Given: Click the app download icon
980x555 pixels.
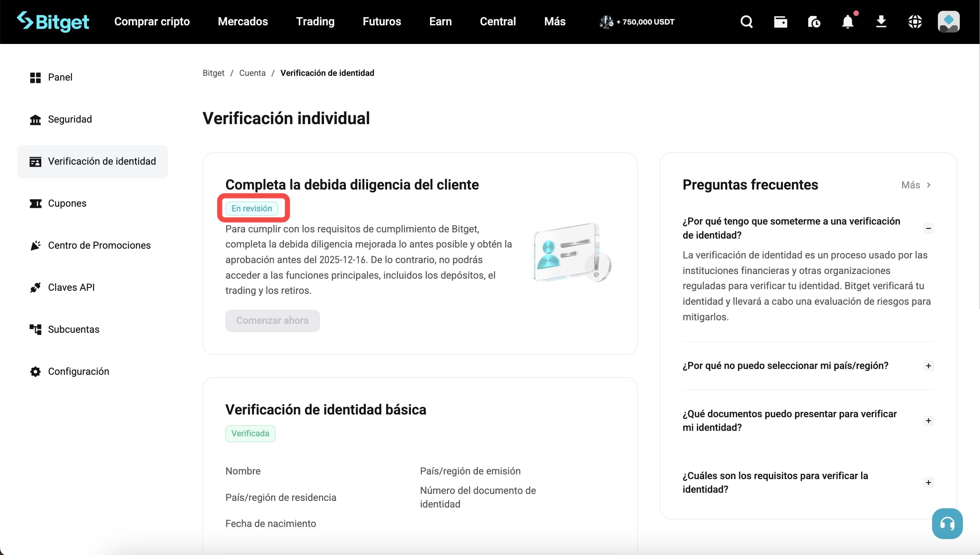Looking at the screenshot, I should click(x=881, y=21).
